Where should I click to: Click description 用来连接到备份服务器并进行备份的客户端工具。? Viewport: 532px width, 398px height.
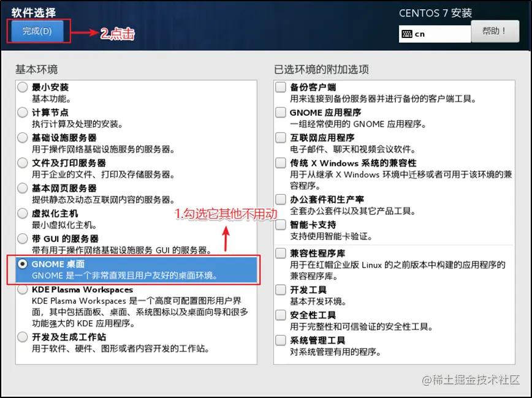[384, 99]
